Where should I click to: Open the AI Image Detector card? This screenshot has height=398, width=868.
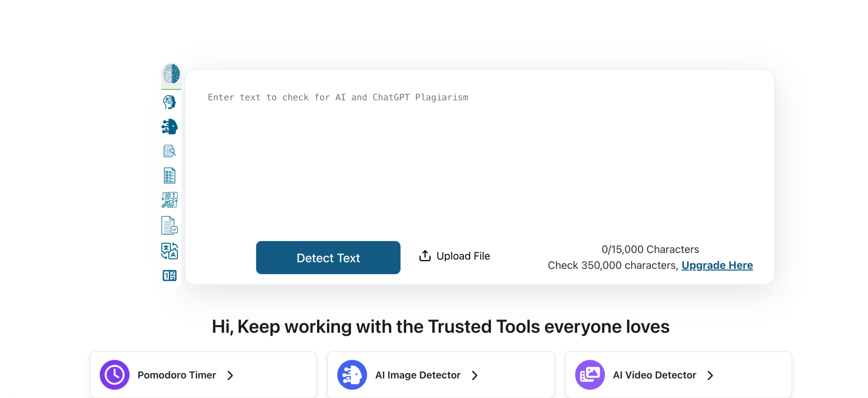[x=440, y=375]
